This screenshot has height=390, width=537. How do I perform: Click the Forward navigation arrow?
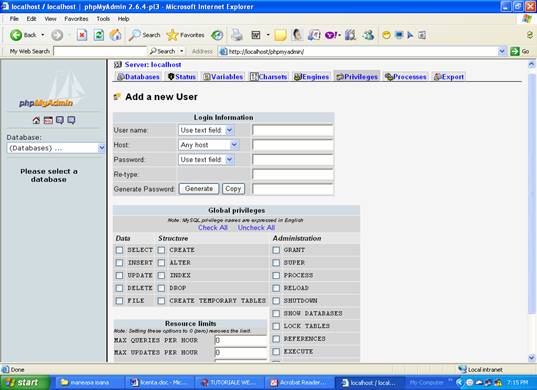(57, 35)
